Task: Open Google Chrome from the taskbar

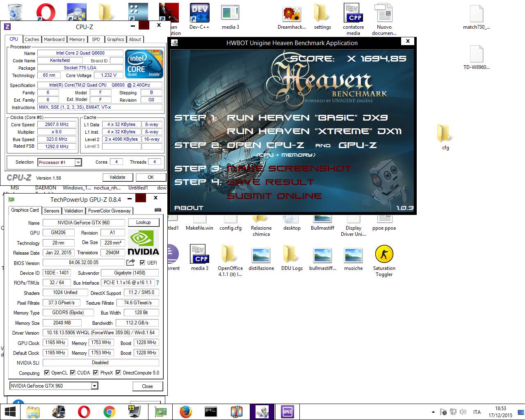Action: coord(109,412)
